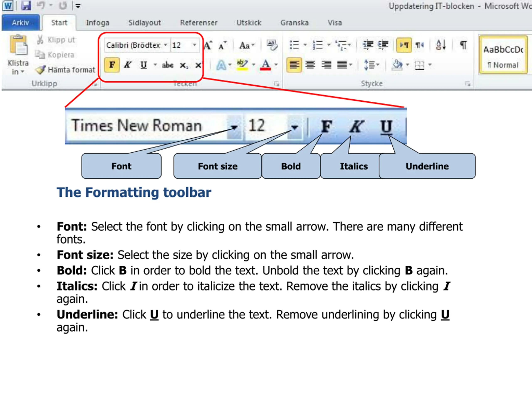
Task: Click Text Effects glowing A icon
Action: point(221,65)
